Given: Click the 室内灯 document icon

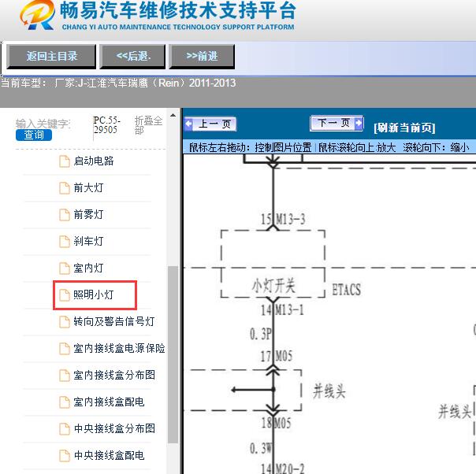Looking at the screenshot, I should pos(65,268).
